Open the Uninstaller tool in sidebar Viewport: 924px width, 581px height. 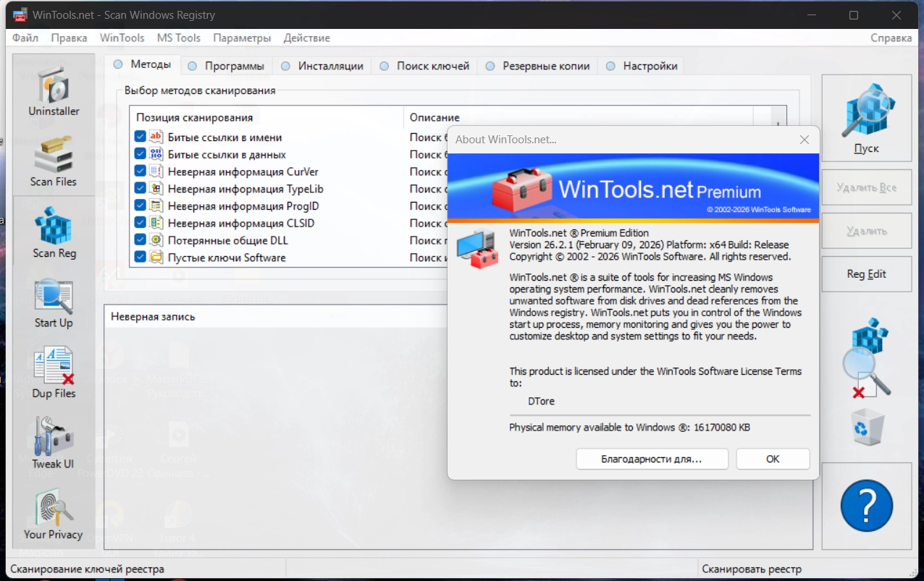coord(54,90)
